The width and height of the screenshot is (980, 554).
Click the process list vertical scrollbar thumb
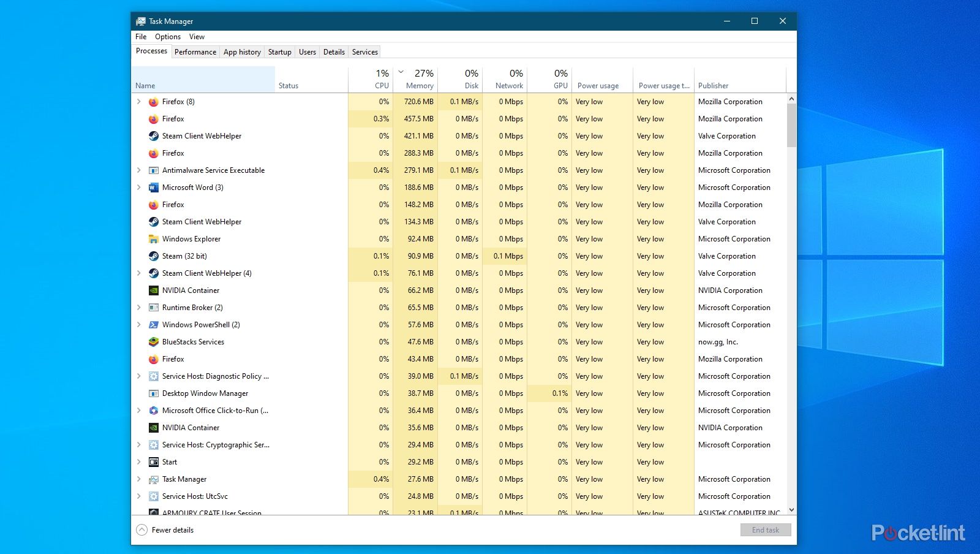click(x=791, y=125)
